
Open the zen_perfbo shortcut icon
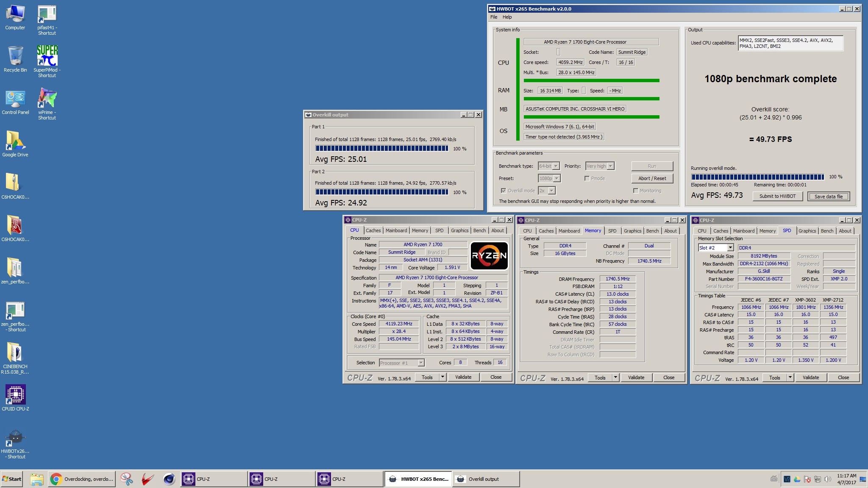tap(15, 316)
